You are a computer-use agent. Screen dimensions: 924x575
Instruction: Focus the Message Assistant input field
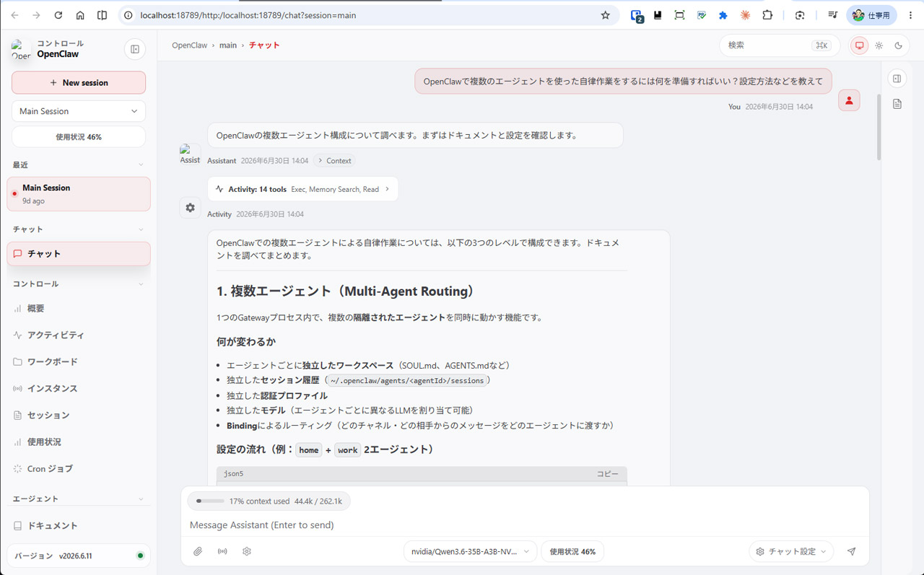pos(525,524)
